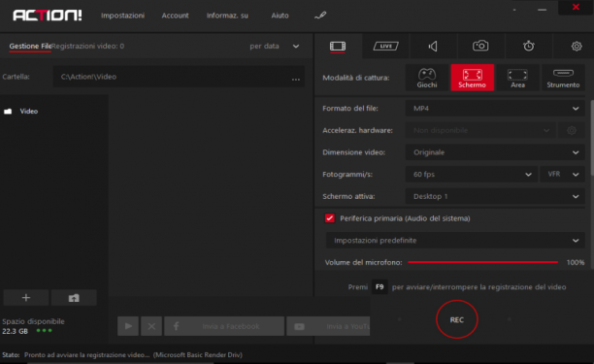Switch to the LIVE streaming tab
This screenshot has width=594, height=364.
385,47
